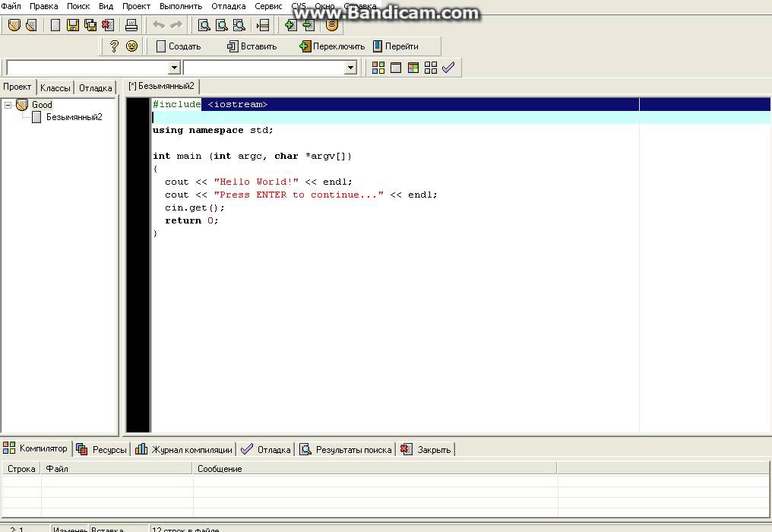772x532 pixels.
Task: Collapse the Good project tree node
Action: tap(8, 105)
